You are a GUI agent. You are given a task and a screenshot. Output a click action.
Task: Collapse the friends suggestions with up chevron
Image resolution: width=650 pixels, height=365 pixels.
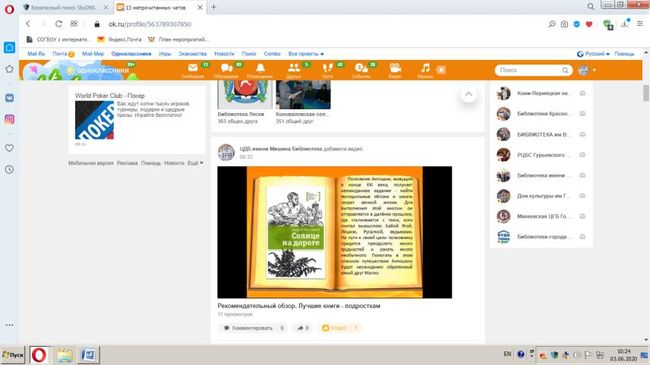468,94
